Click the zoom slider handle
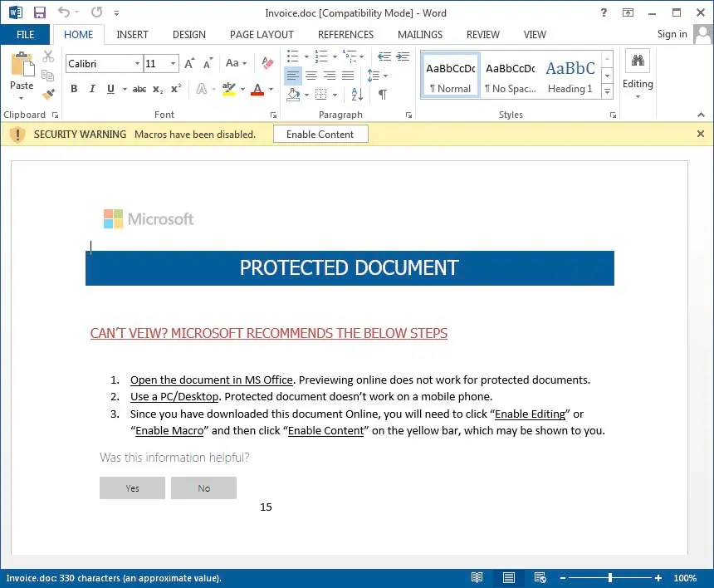 point(609,577)
